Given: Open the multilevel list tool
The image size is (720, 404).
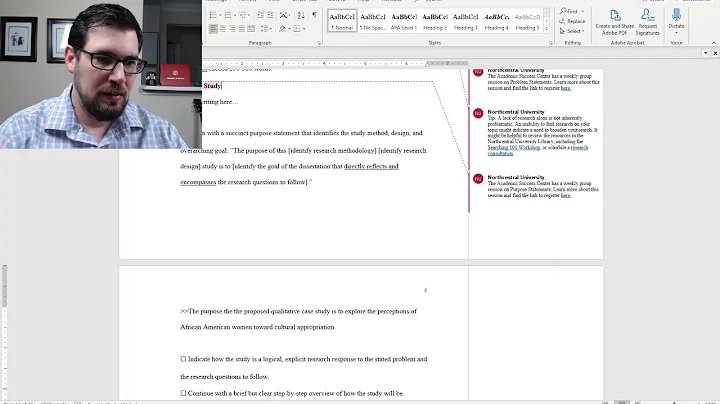Looking at the screenshot, I should pyautogui.click(x=242, y=15).
